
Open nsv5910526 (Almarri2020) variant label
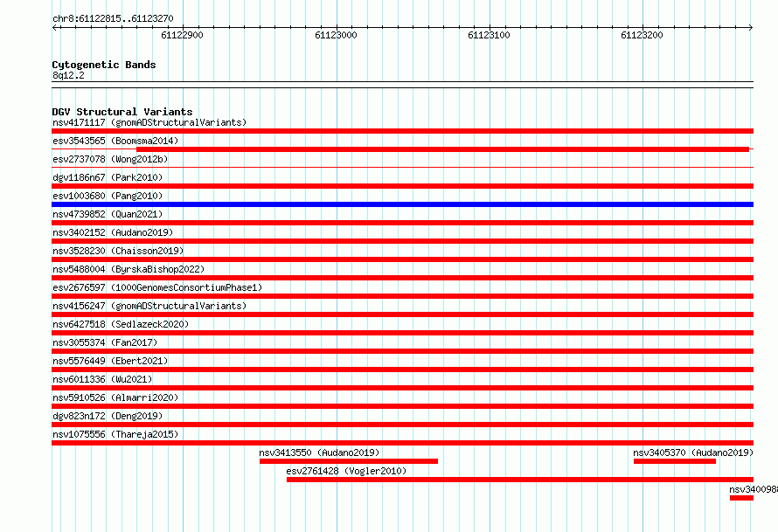[x=115, y=397]
